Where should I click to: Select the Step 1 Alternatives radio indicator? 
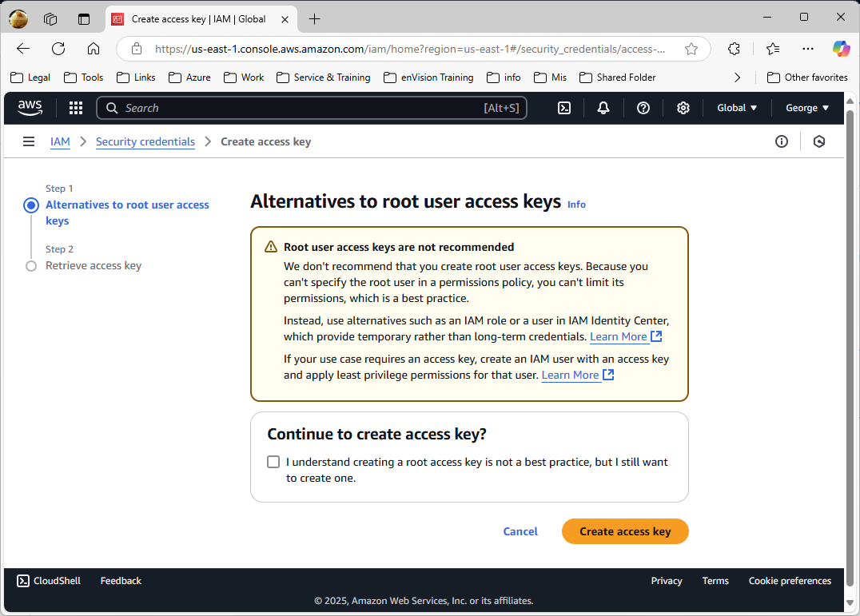tap(31, 205)
